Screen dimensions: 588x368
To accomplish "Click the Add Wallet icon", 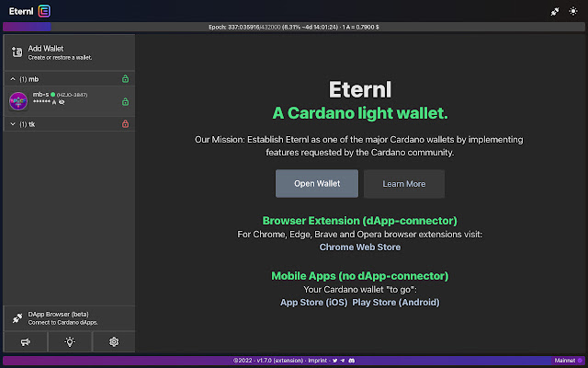I will 17,52.
